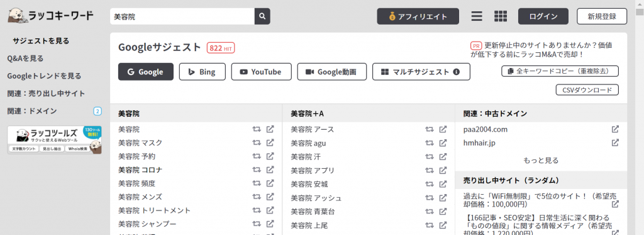Click domain paa2004.com
644x235 pixels.
pos(486,129)
